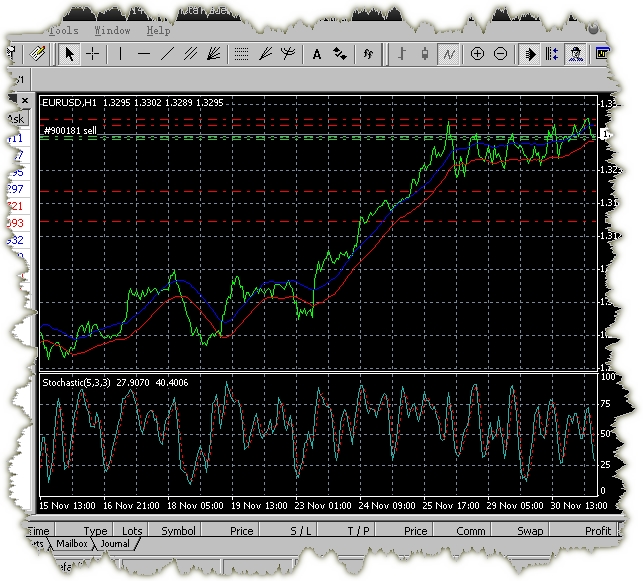Select the trendline tool
The height and width of the screenshot is (581, 643).
point(167,54)
